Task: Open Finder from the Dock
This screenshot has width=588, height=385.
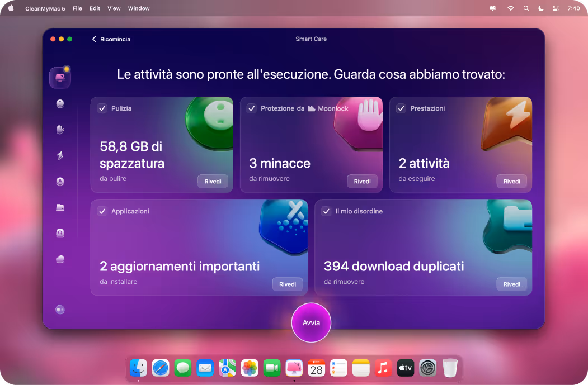Action: (x=138, y=368)
